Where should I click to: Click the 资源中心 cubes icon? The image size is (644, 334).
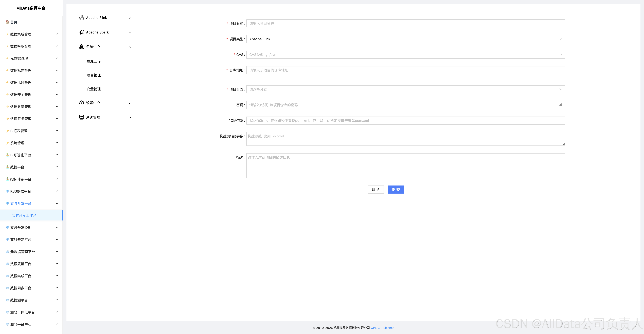[81, 47]
